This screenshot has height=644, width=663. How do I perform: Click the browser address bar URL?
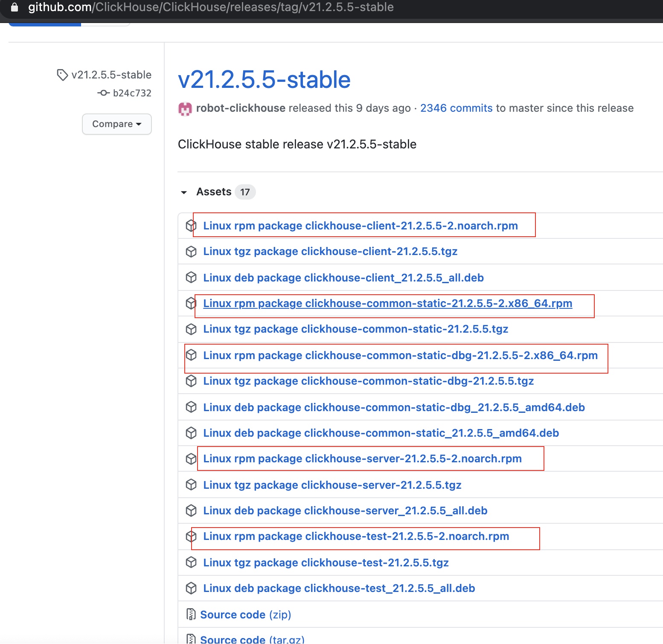point(211,7)
